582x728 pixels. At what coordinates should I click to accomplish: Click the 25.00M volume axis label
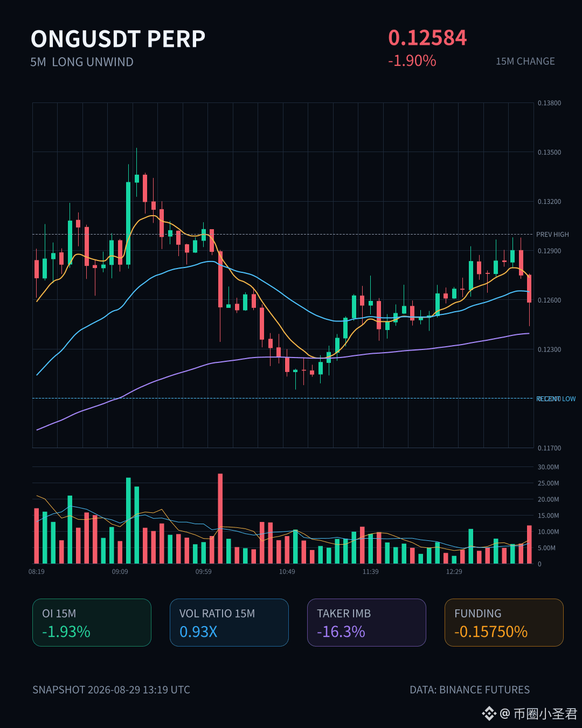[548, 483]
